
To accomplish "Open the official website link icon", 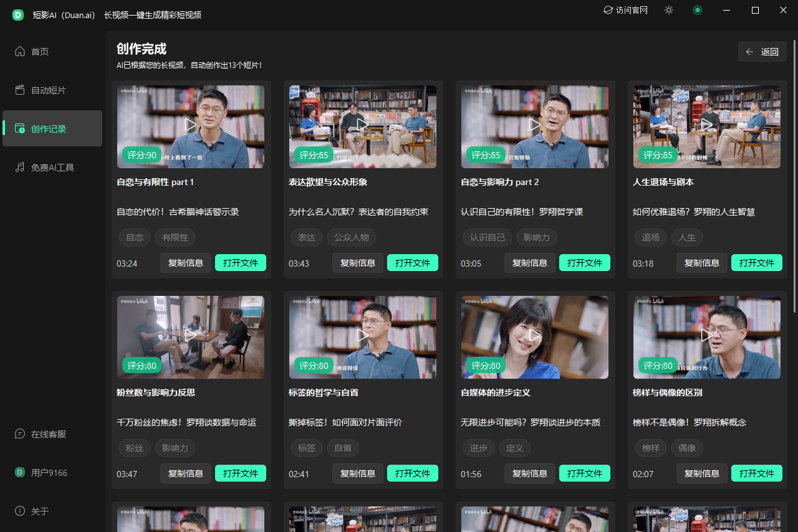I will pos(608,10).
